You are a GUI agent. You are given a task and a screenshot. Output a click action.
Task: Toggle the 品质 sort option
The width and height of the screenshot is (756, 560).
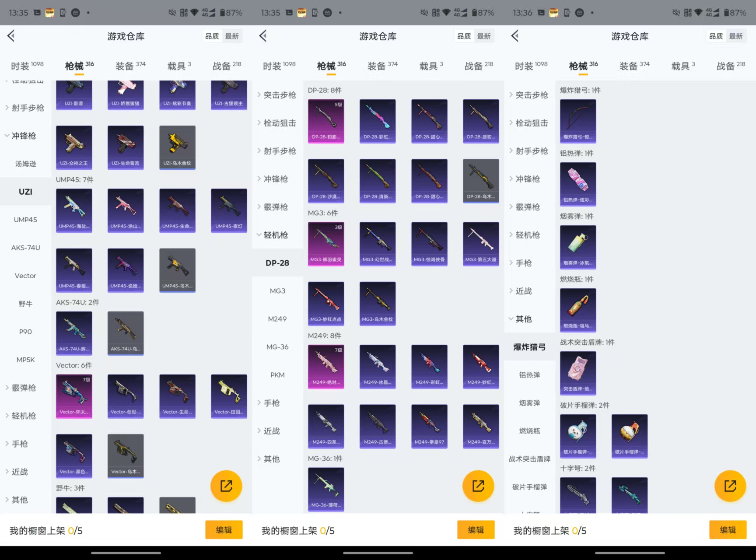click(212, 36)
